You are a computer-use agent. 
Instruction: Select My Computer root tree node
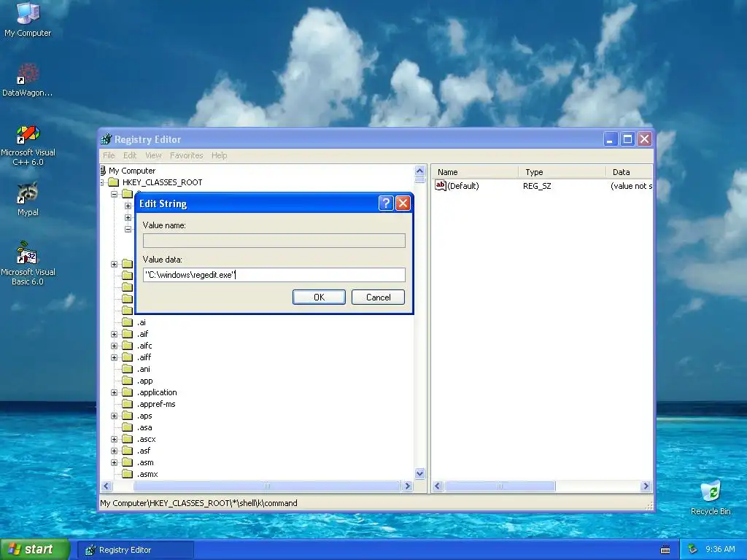click(x=132, y=171)
